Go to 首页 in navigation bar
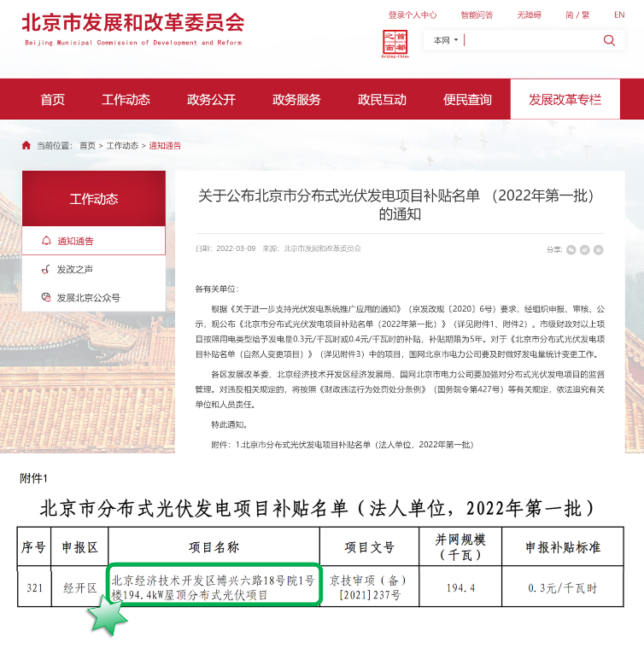 [x=53, y=99]
